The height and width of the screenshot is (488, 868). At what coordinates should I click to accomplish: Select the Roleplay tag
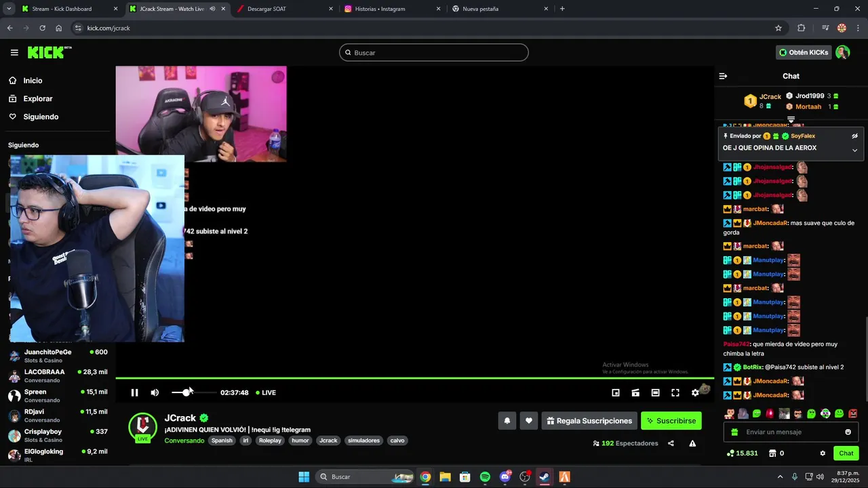tap(270, 441)
